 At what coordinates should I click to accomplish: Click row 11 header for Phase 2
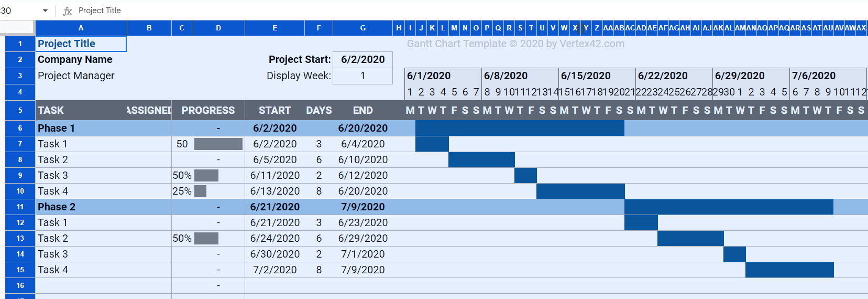tap(20, 207)
